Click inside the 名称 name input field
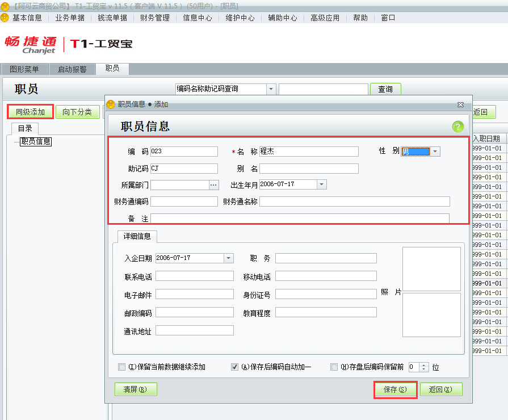 pos(309,152)
